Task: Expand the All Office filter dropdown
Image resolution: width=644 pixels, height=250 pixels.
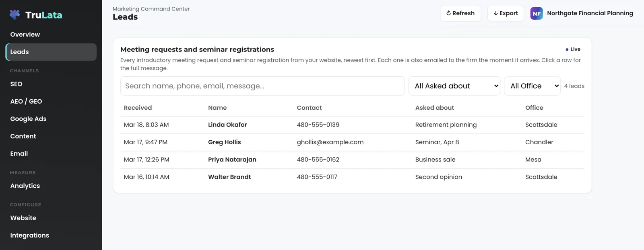Action: [x=532, y=86]
